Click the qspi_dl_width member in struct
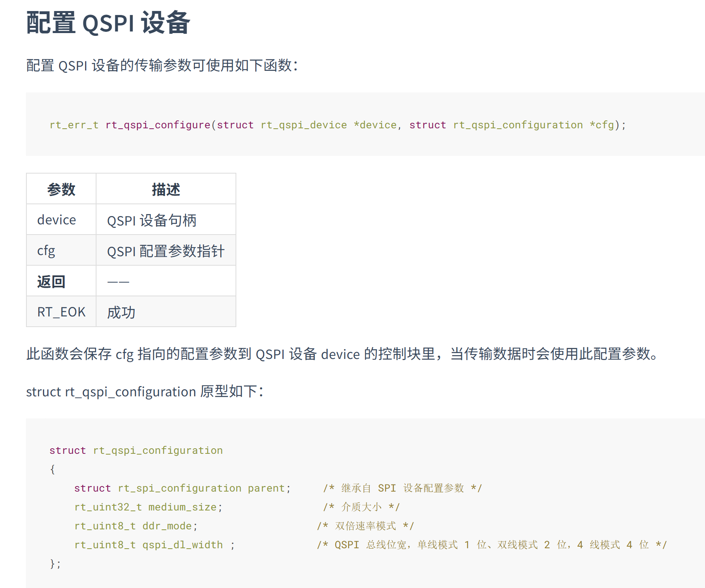This screenshot has height=588, width=705. pyautogui.click(x=182, y=545)
